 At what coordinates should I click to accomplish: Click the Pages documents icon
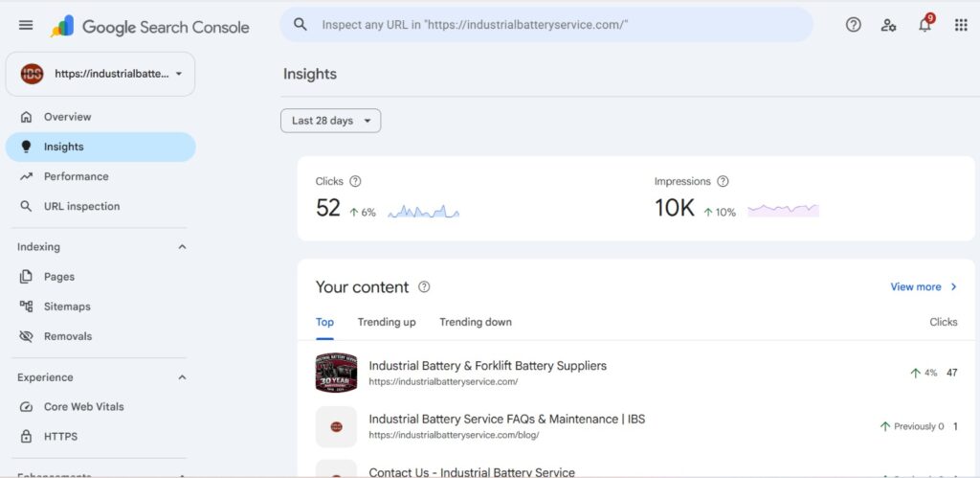tap(26, 277)
